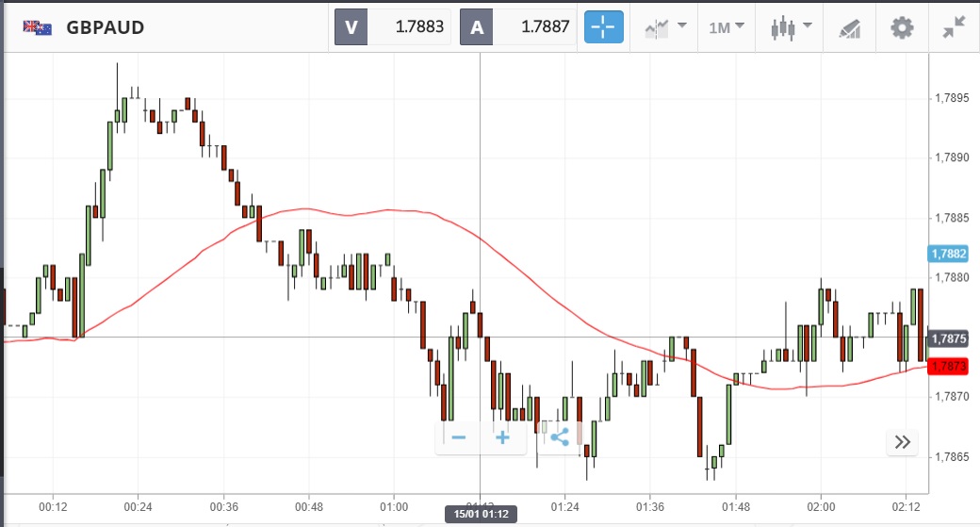980x527 pixels.
Task: Expand the 1M timeframe dropdown
Action: point(727,27)
